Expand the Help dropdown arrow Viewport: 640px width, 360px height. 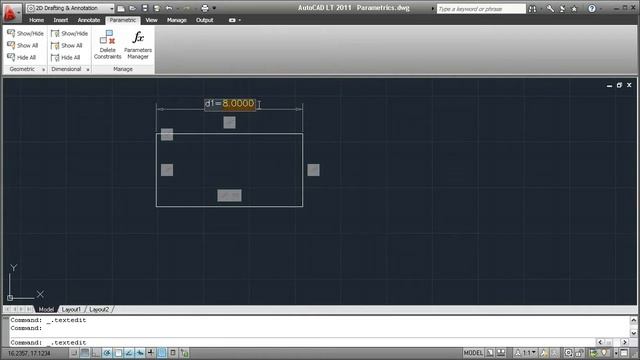(601, 9)
